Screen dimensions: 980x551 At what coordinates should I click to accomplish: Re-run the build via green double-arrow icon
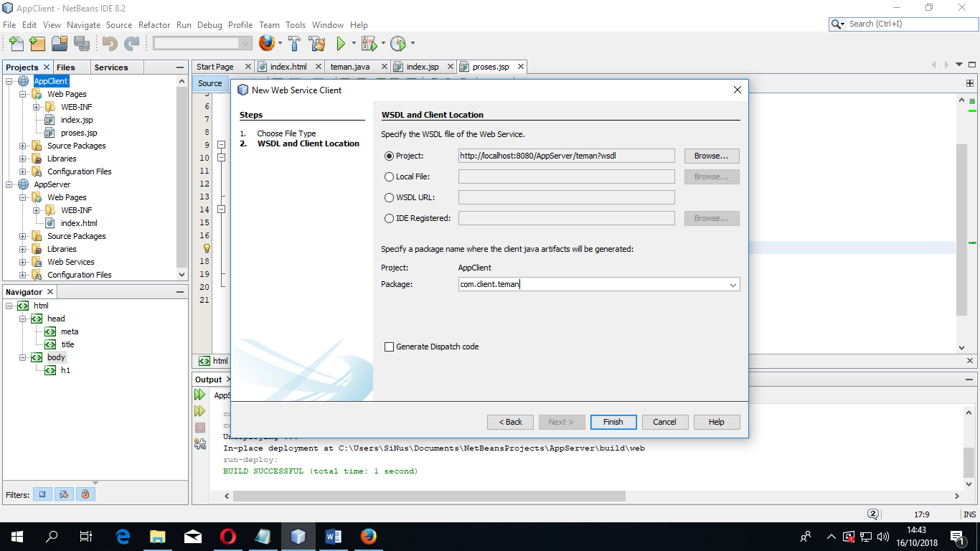pos(199,395)
